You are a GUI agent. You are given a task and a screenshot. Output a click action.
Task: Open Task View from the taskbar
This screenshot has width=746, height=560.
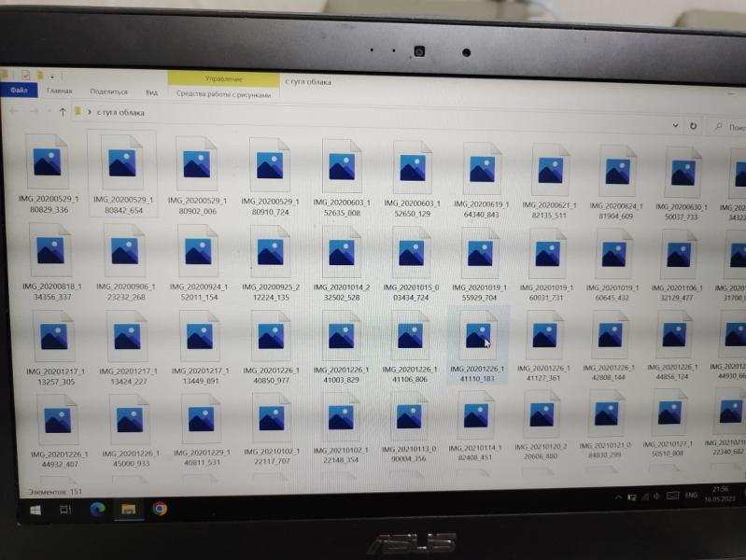[65, 510]
